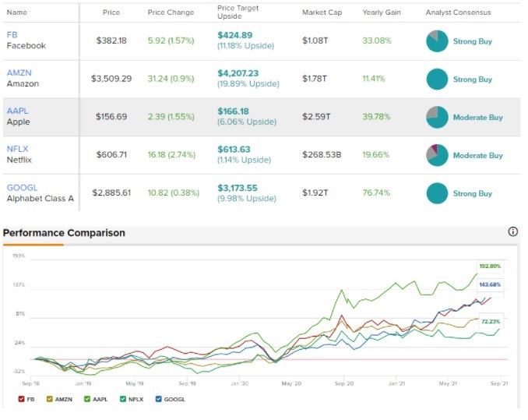Select the Performance Comparison tab
The image size is (528, 420).
click(x=64, y=233)
